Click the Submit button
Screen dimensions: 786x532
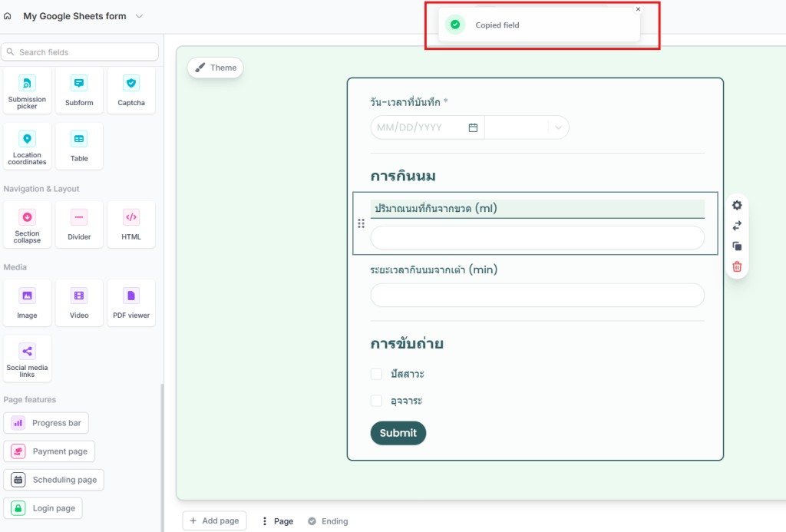tap(398, 433)
